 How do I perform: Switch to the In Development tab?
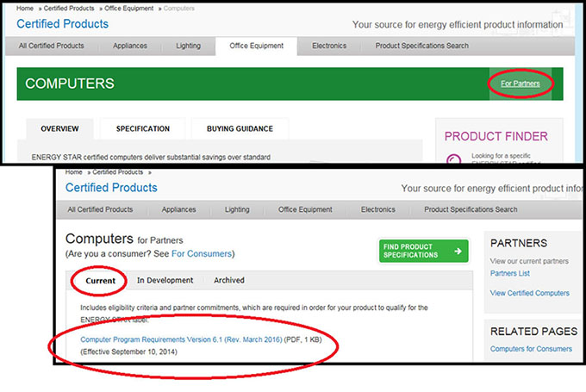[165, 280]
